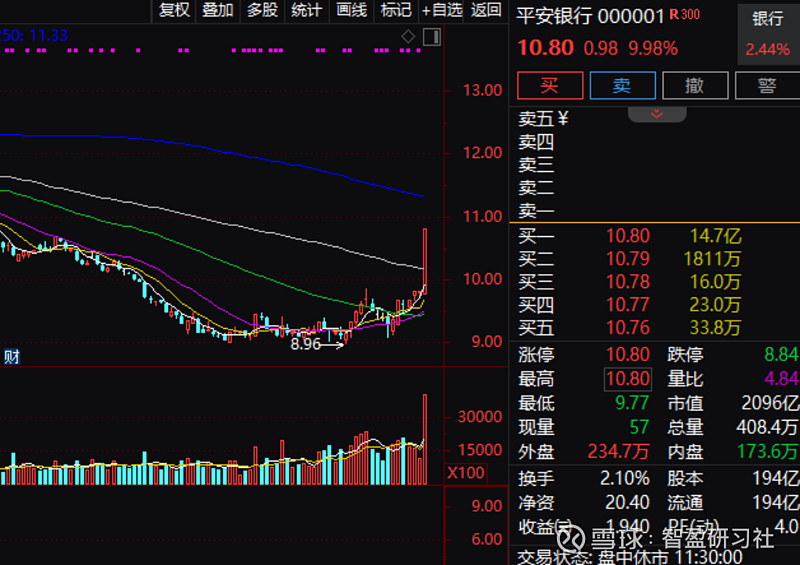
Task: Click the 撤 cancel order button
Action: (x=695, y=85)
